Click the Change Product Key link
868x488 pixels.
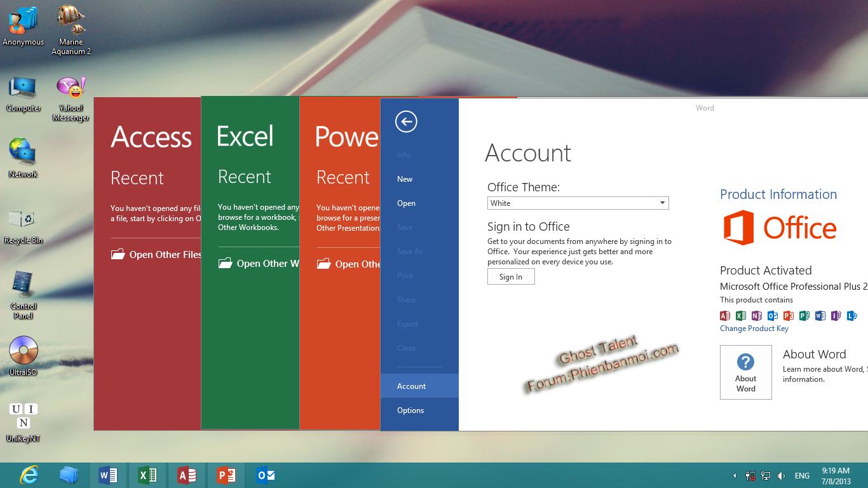(754, 329)
